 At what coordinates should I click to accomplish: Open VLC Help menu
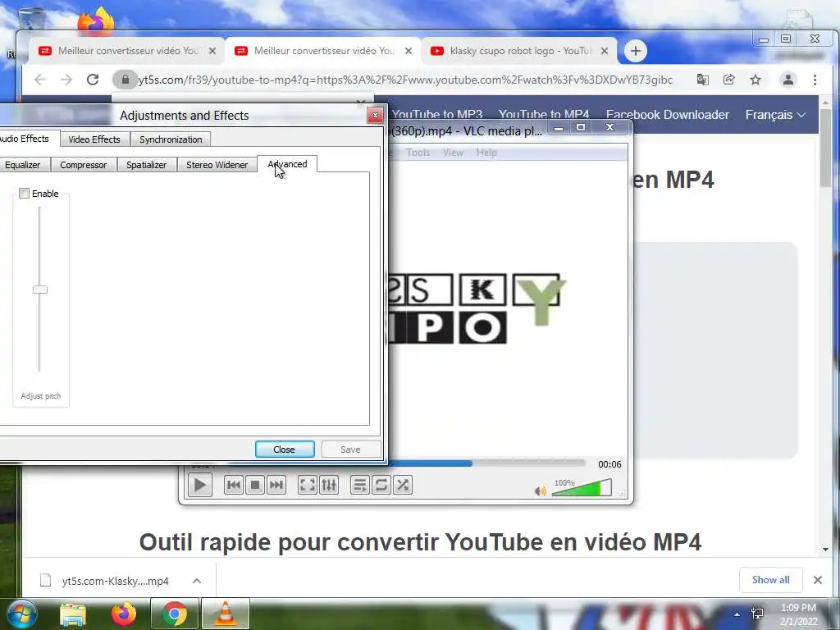tap(486, 153)
